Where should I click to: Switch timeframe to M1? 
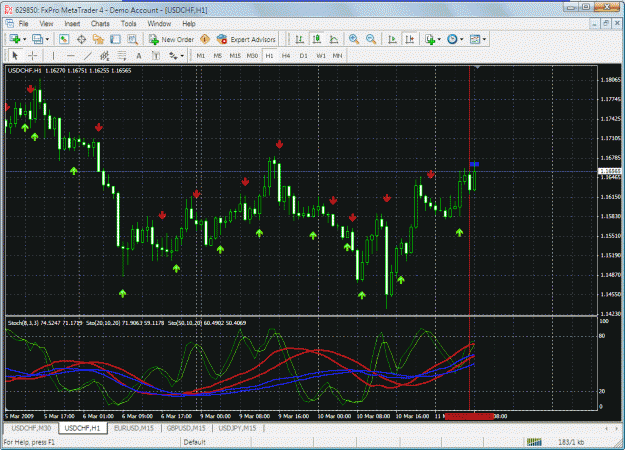200,56
